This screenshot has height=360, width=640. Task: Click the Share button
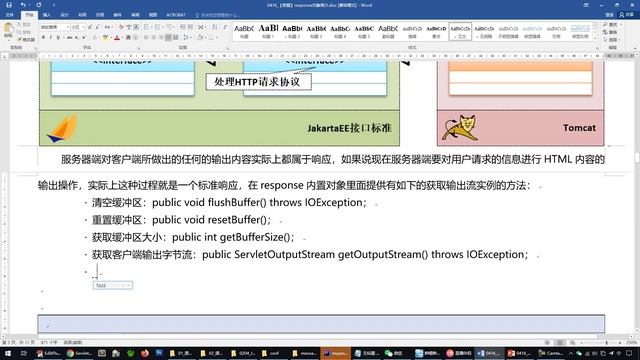pyautogui.click(x=627, y=15)
